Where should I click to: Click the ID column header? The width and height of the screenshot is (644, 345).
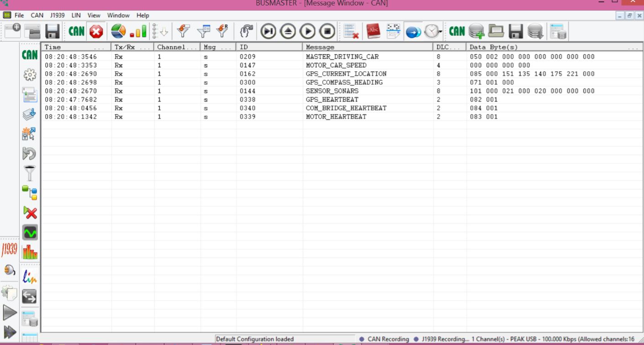(x=269, y=47)
